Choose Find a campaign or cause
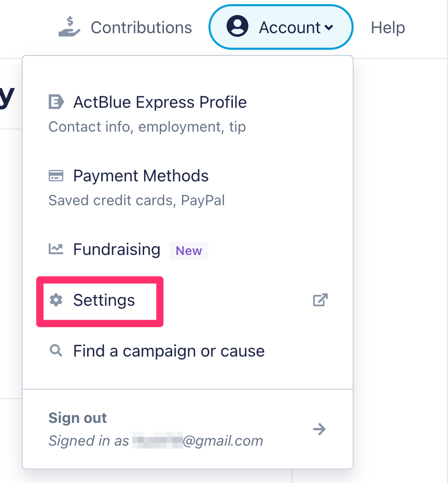The height and width of the screenshot is (483, 448). [188, 351]
